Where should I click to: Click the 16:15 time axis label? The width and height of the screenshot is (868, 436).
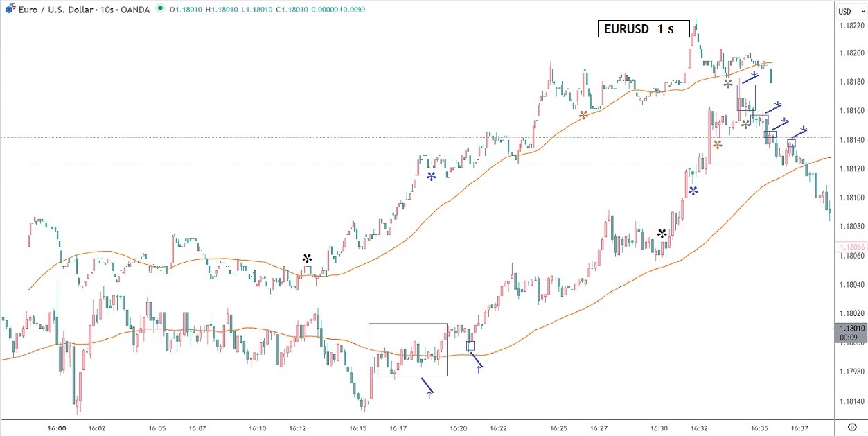(358, 429)
